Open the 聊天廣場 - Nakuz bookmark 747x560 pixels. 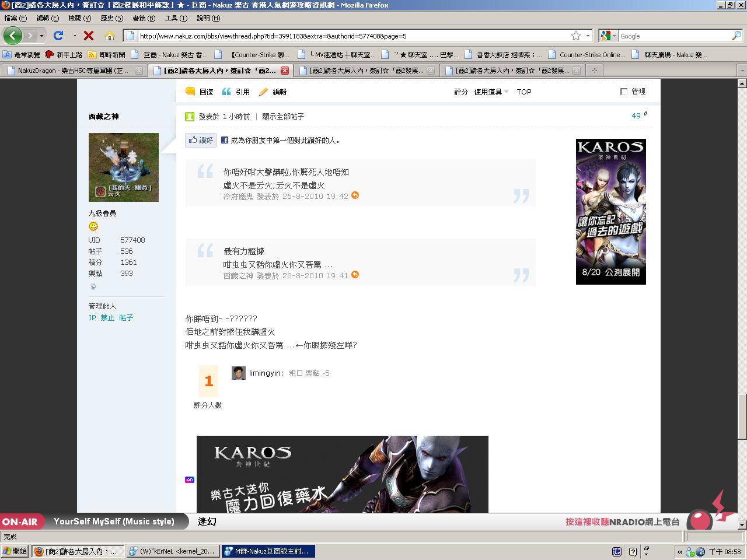pyautogui.click(x=671, y=55)
